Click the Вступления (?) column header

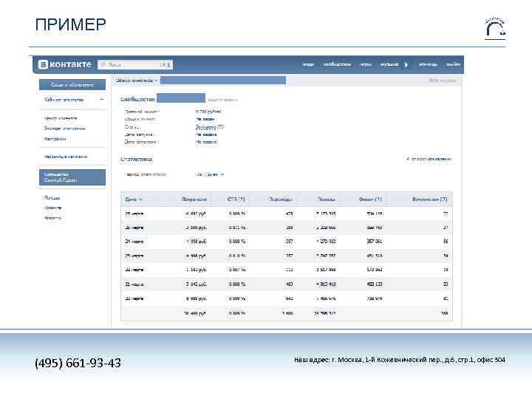(x=429, y=199)
